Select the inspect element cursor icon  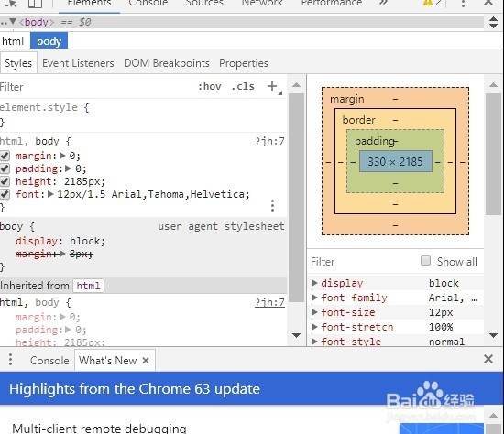pyautogui.click(x=10, y=4)
